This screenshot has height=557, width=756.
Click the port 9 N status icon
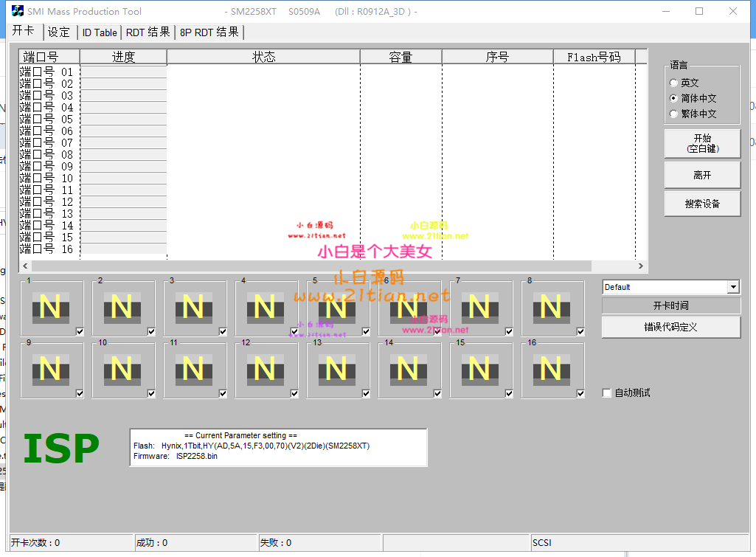click(49, 368)
